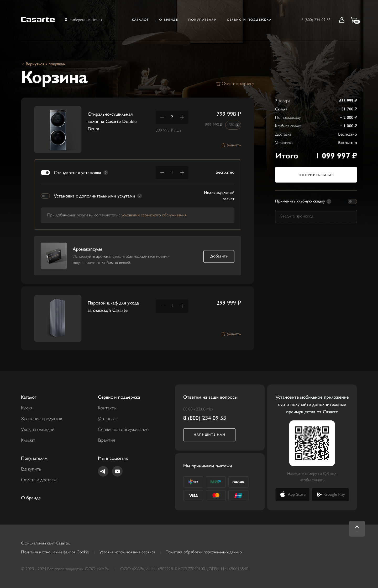Click the scroll-to-top arrow button
The width and height of the screenshot is (378, 588).
pos(357,529)
